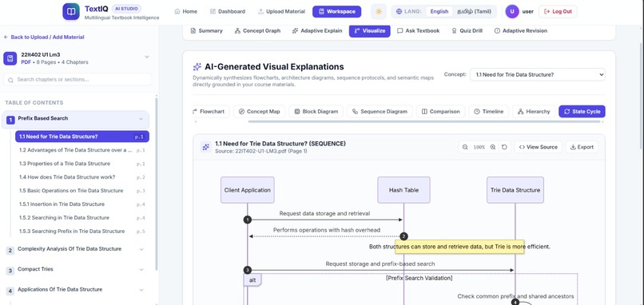Toggle the sun light-mode theme icon
644x305 pixels.
click(x=378, y=11)
